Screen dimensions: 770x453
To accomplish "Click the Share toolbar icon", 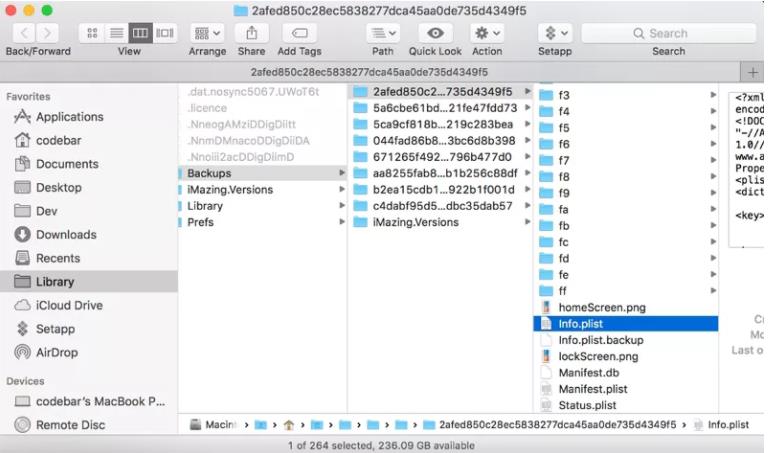I will [251, 33].
